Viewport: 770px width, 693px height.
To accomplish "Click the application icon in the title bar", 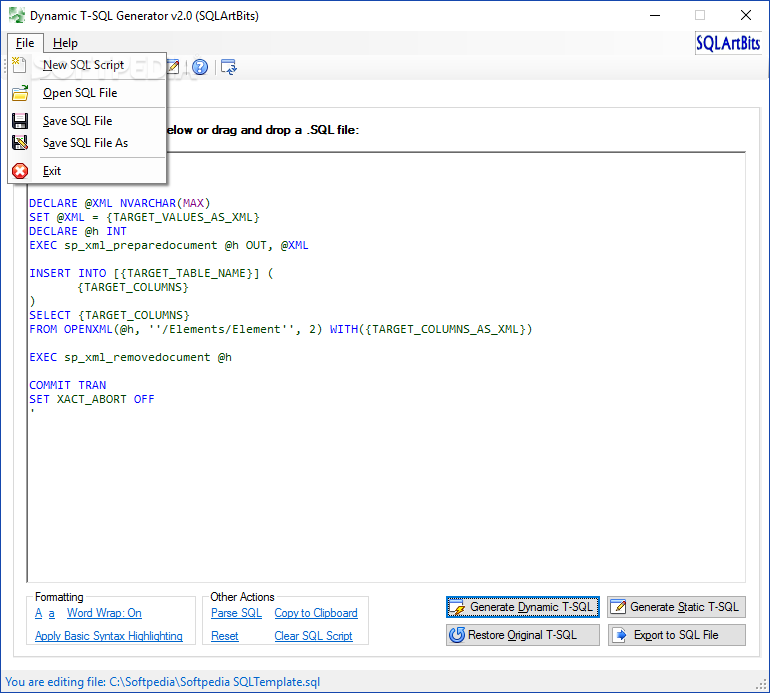I will coord(17,15).
